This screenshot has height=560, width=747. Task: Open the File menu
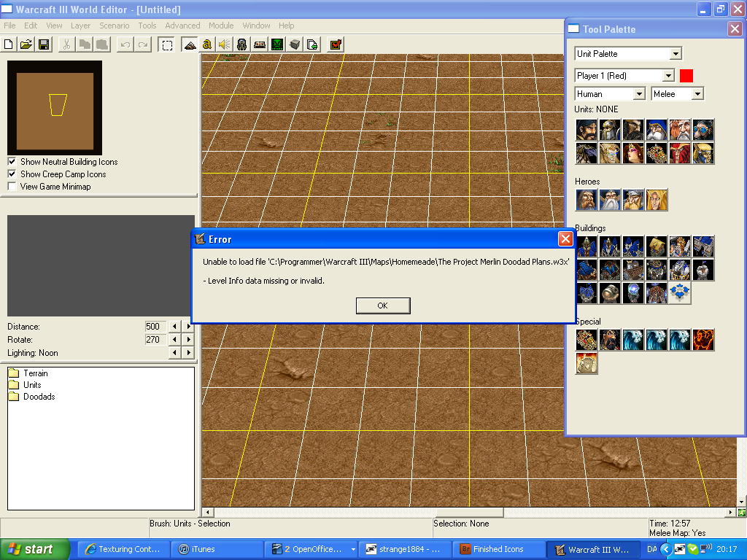pyautogui.click(x=9, y=26)
